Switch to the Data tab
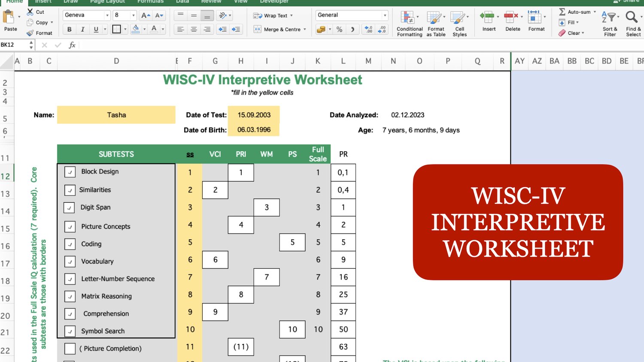This screenshot has height=362, width=644. pos(182,2)
